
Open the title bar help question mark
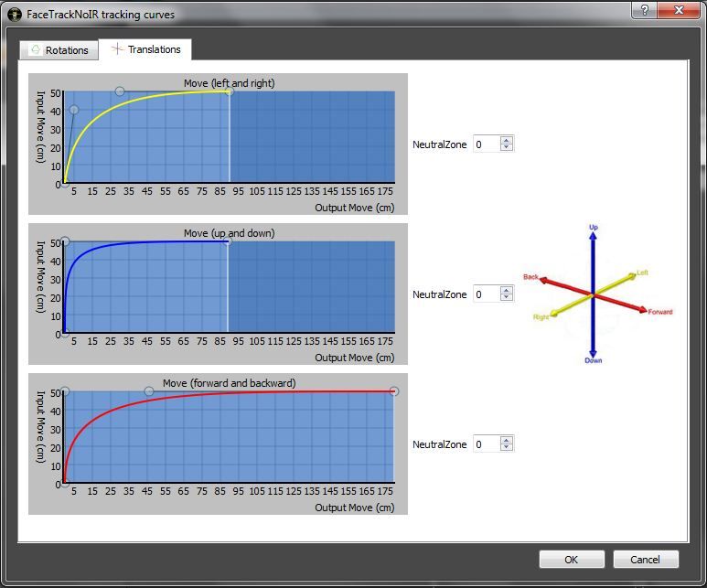[645, 11]
